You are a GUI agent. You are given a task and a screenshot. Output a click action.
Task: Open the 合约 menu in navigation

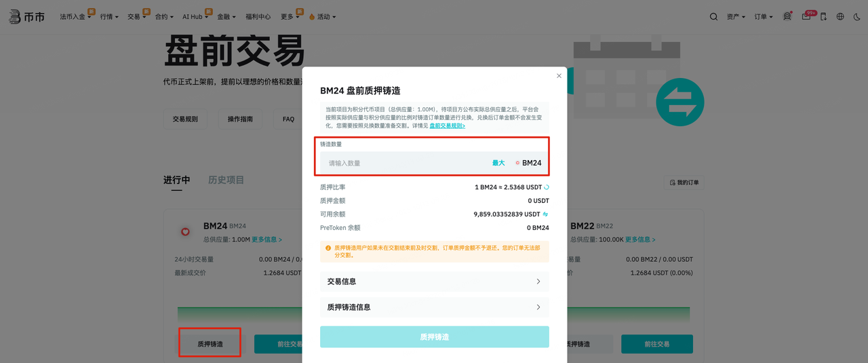[164, 16]
